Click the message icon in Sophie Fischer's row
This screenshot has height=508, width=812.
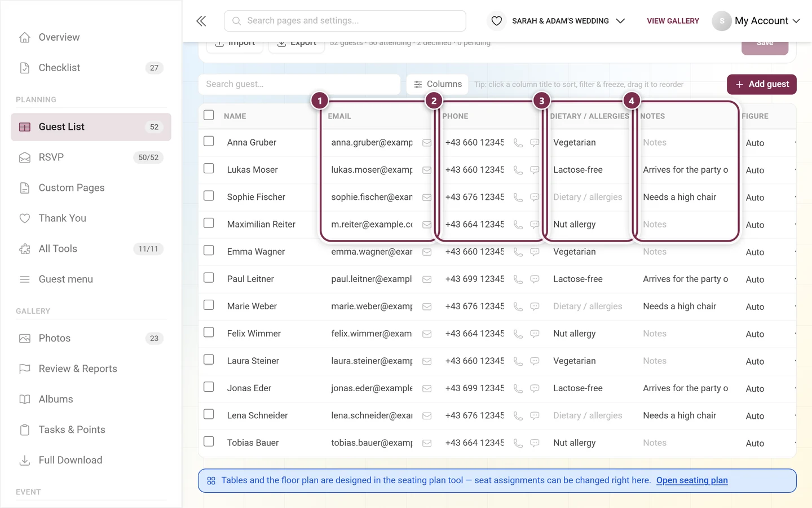[x=535, y=197]
